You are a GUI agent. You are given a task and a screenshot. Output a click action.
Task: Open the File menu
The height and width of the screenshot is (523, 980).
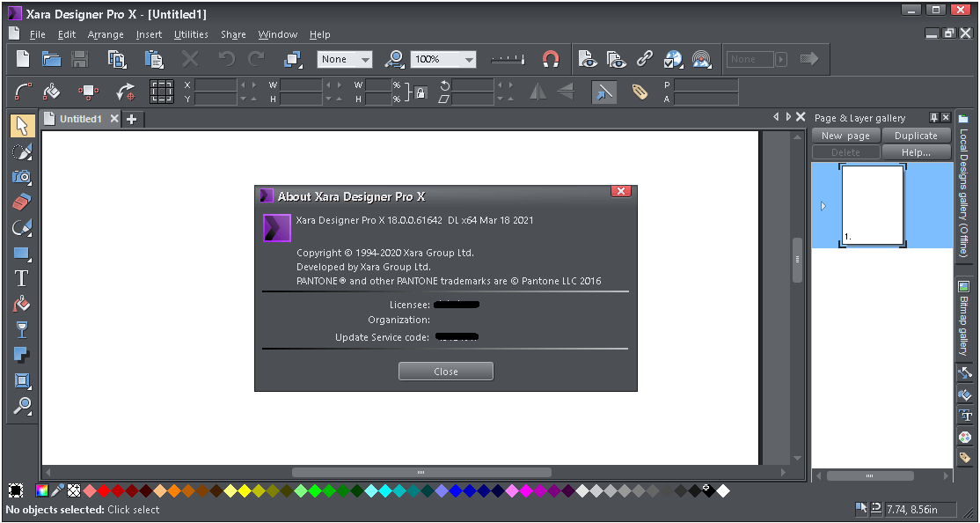[37, 34]
